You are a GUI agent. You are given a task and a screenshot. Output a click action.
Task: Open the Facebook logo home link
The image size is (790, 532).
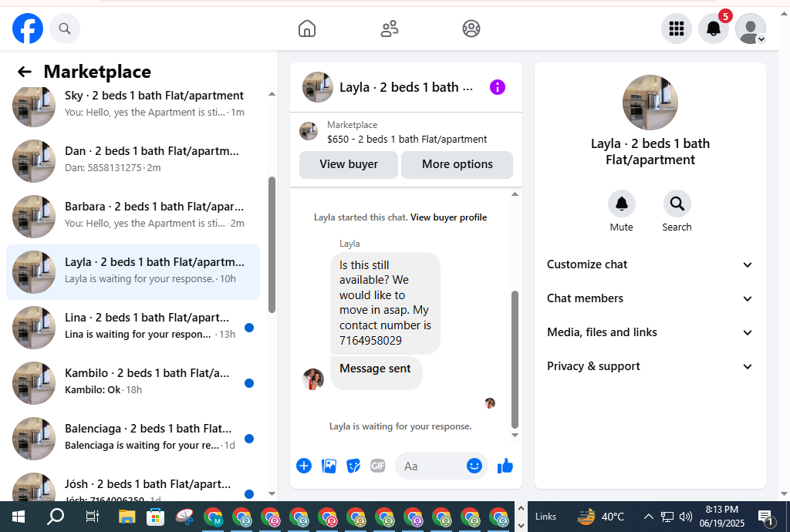pos(28,29)
